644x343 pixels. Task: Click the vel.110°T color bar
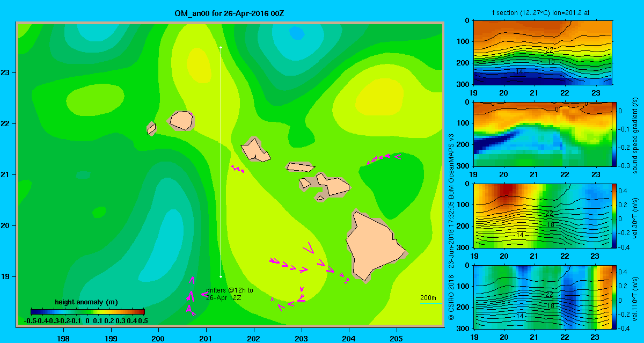tap(615, 297)
